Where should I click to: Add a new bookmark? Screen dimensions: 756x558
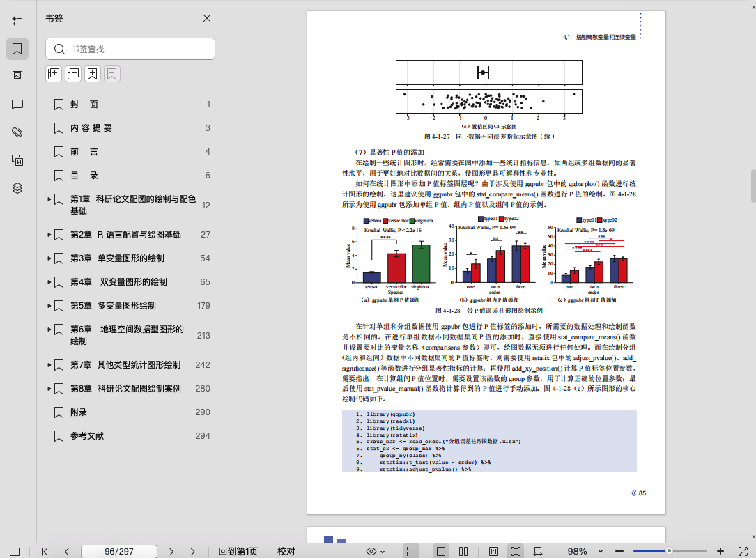[92, 74]
